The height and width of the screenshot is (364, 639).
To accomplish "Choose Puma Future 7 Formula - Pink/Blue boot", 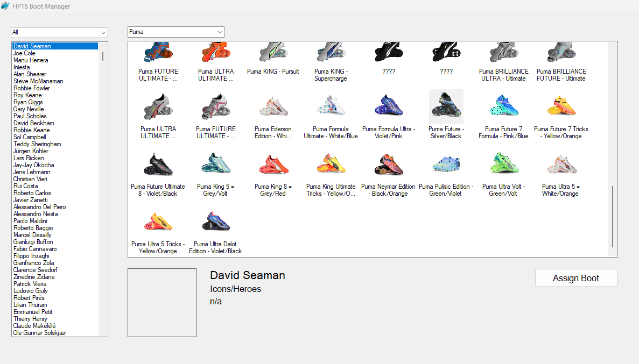I will (x=504, y=106).
